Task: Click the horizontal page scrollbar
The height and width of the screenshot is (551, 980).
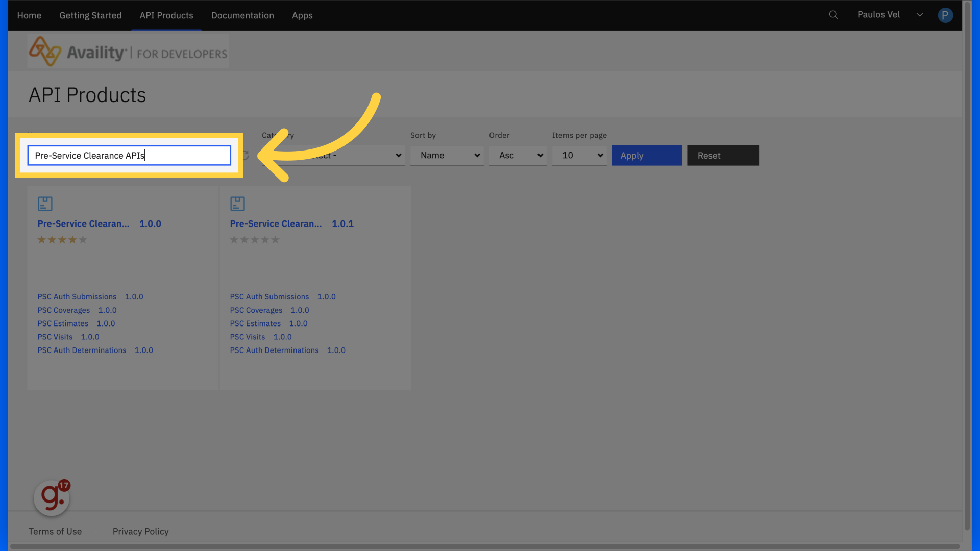Action: [x=485, y=546]
